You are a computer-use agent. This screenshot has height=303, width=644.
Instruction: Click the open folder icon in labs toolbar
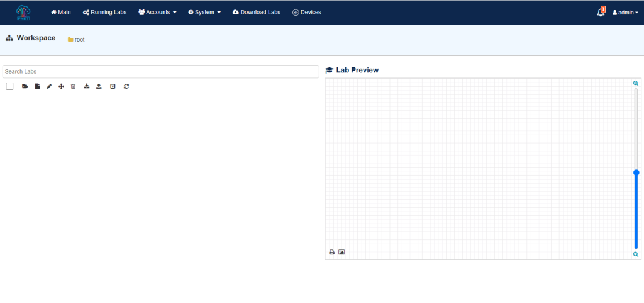pos(25,86)
